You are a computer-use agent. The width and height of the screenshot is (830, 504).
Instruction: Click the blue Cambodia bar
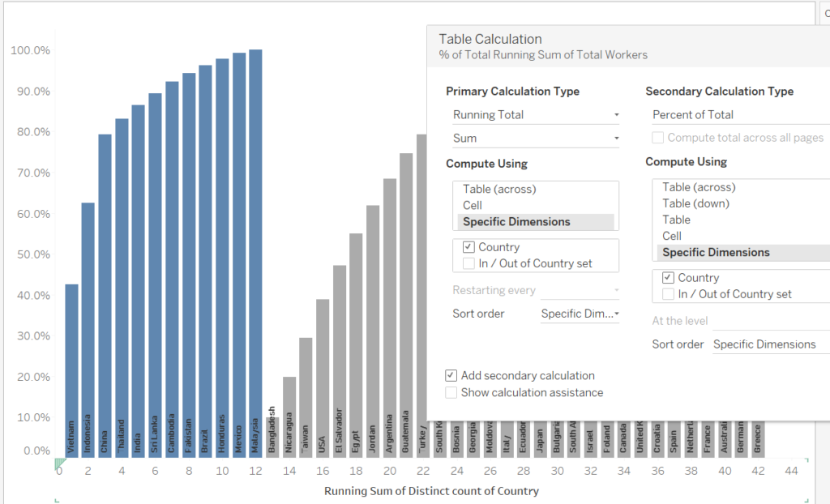tap(172, 270)
